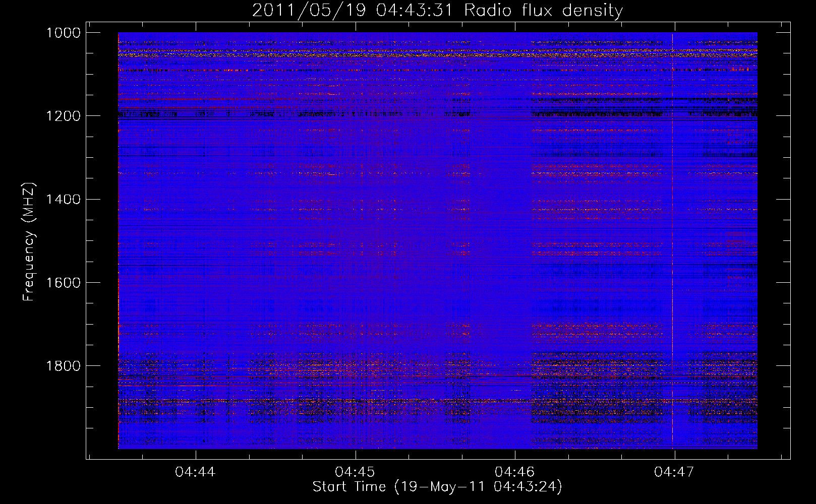Click the 1800 frequency tick label
Viewport: 816px width, 504px height.
point(64,365)
